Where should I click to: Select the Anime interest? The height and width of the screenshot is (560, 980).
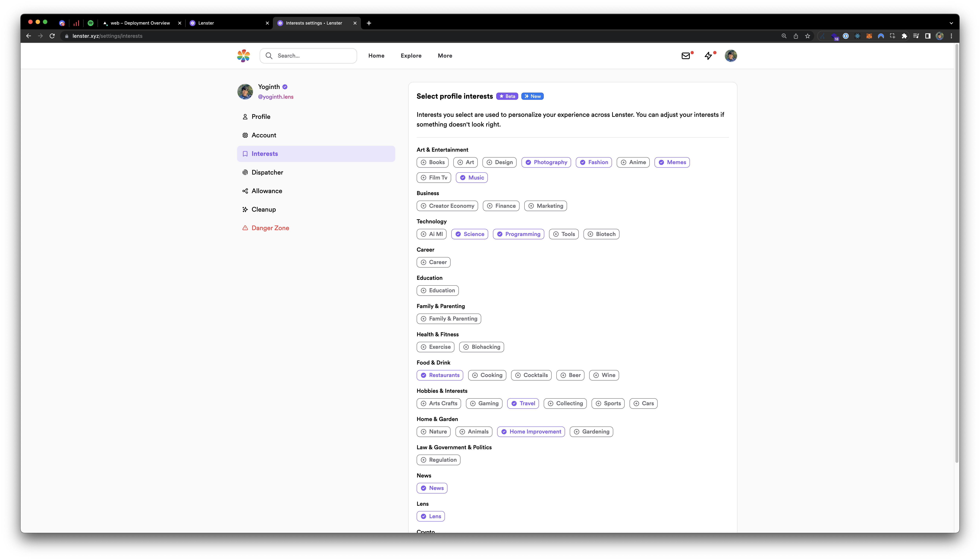(x=633, y=162)
